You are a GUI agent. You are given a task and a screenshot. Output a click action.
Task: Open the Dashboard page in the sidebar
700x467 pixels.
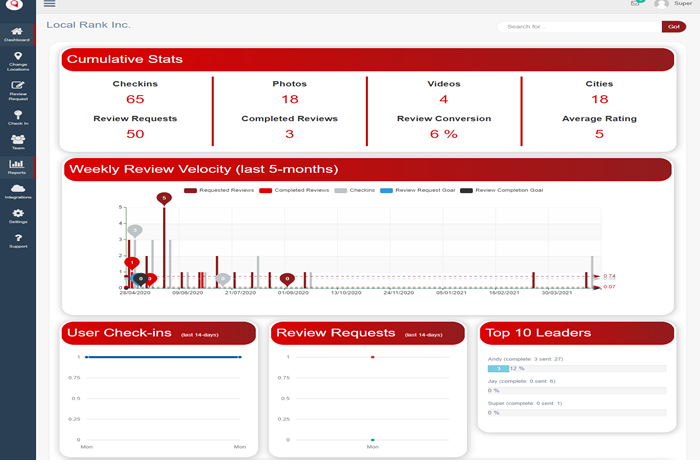(x=17, y=33)
